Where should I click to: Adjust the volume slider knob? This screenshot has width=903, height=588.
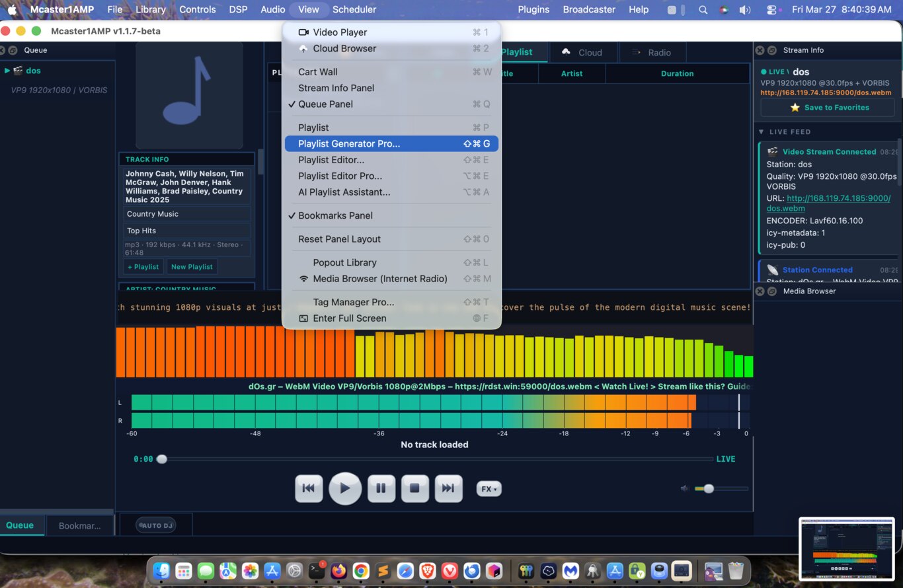point(709,489)
